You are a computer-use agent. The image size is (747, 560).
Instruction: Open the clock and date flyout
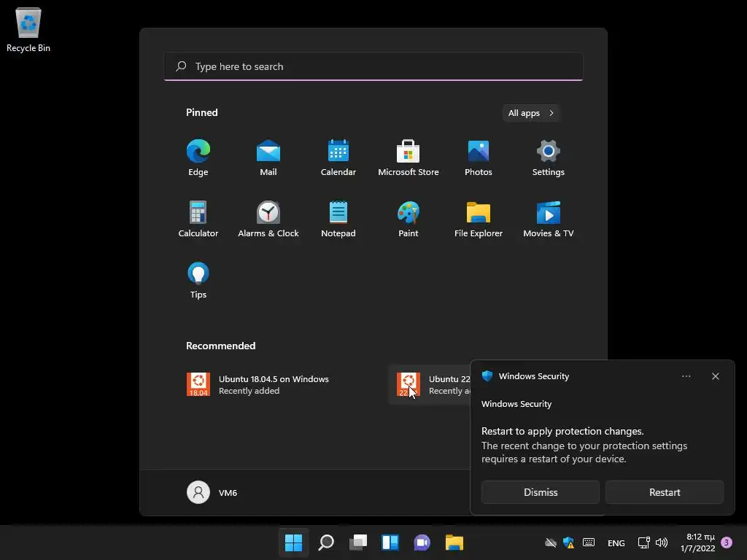click(x=698, y=542)
